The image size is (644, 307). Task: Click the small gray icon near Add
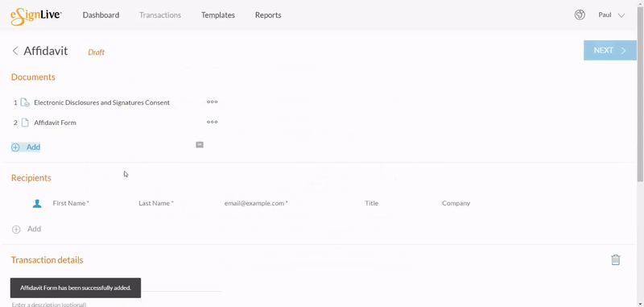pos(200,145)
